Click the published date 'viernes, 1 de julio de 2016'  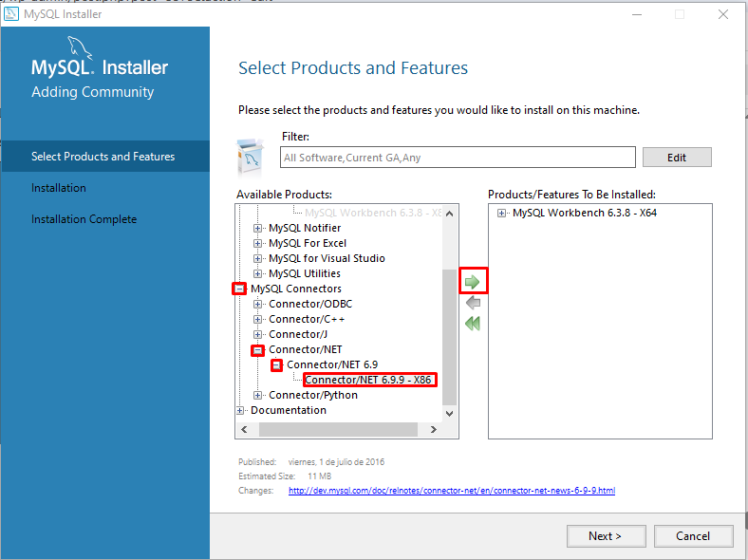[336, 461]
